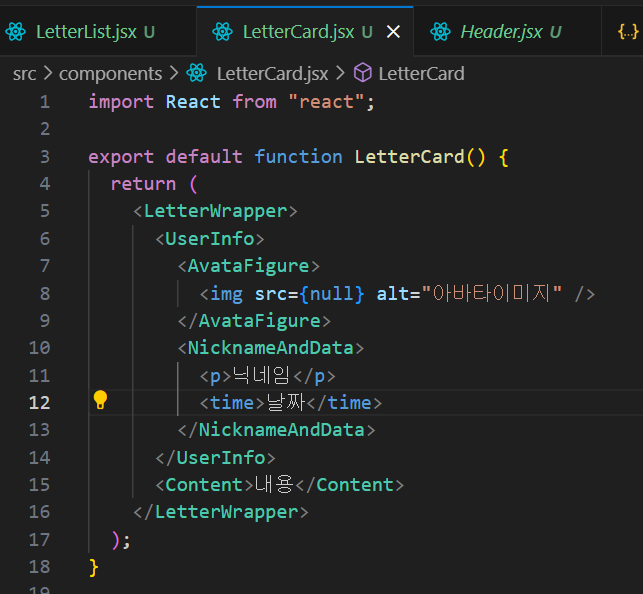Click the img tag name on line 8

tap(226, 294)
